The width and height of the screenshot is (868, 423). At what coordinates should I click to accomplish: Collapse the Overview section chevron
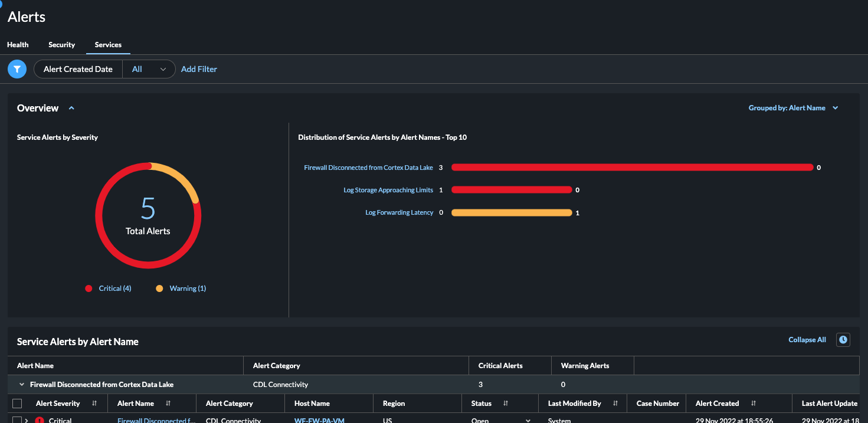pos(71,108)
